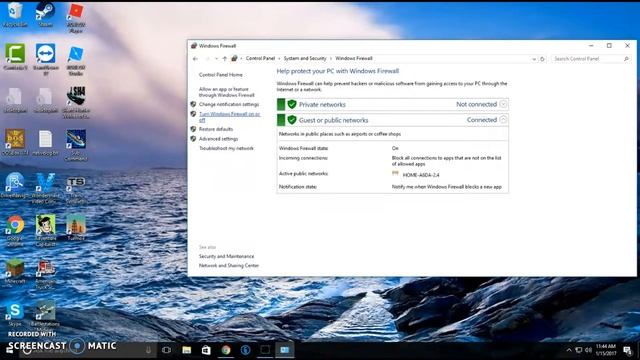Image resolution: width=640 pixels, height=360 pixels.
Task: Go up one level in Control Panel
Action: [x=224, y=59]
